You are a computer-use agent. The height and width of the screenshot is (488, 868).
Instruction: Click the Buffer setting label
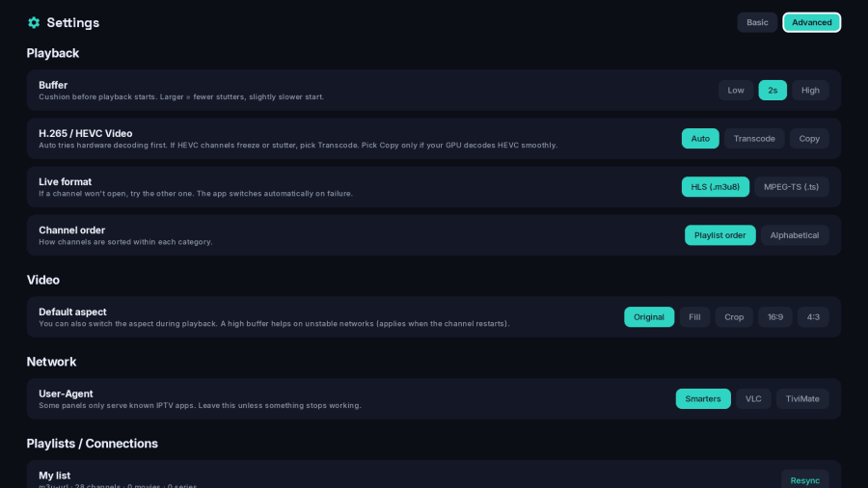[x=53, y=85]
